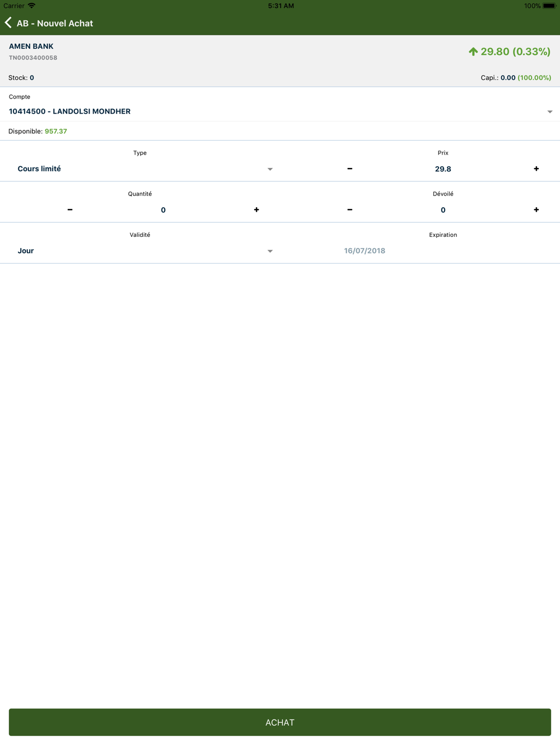Edit the Quantité value field

click(163, 210)
